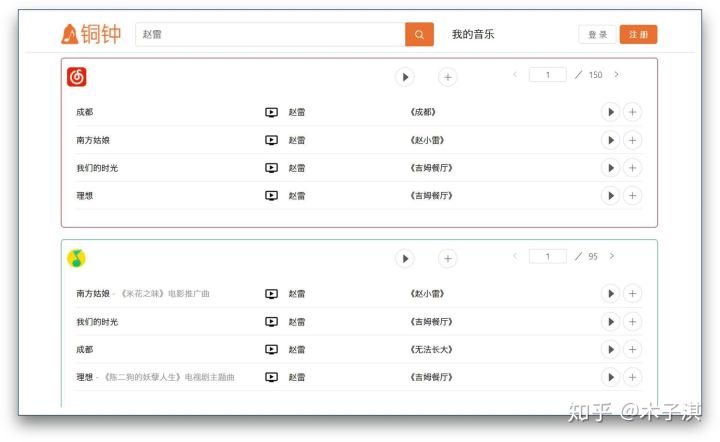Play 我们的时光 in NetEase panel
Viewport: 720px width, 442px height.
[611, 168]
